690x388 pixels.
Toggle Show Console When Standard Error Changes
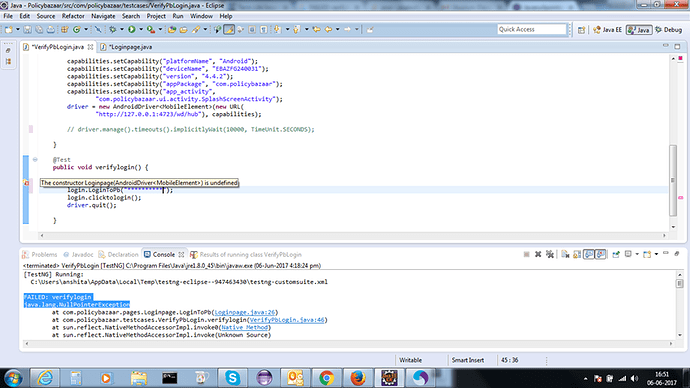pos(601,254)
